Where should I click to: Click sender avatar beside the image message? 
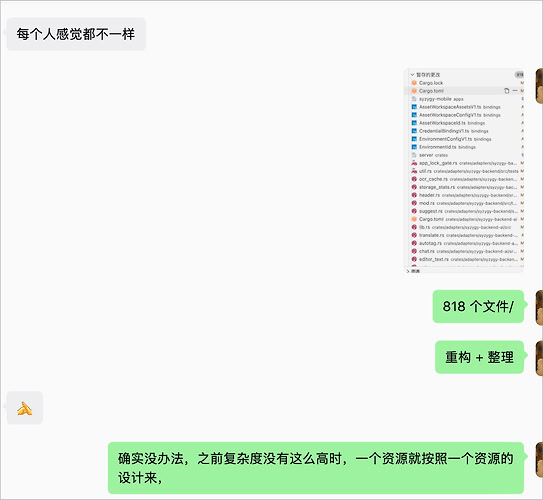539,86
